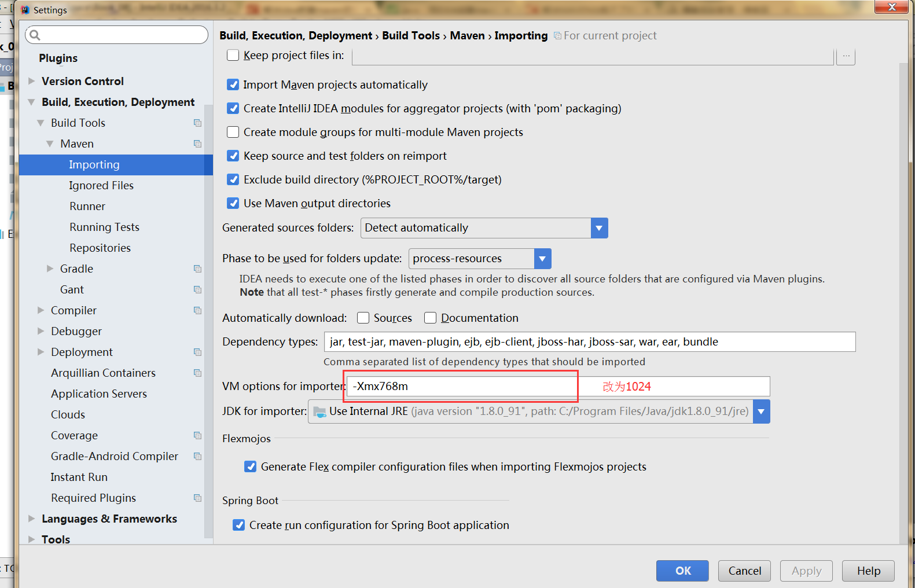Collapse Build, Execution, Deployment node
915x588 pixels.
tap(31, 102)
